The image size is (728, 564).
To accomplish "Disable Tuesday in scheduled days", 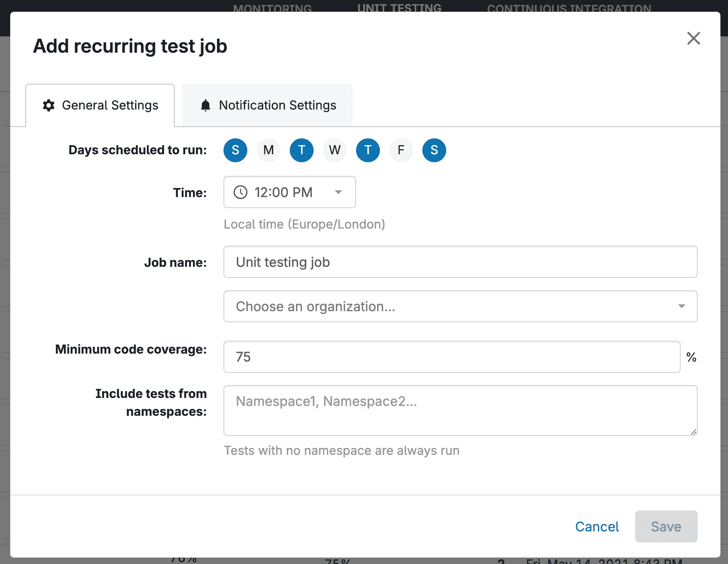I will click(302, 150).
